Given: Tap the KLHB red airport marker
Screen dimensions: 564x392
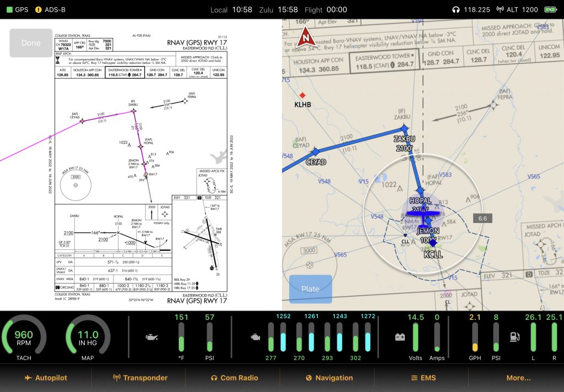Looking at the screenshot, I should 302,95.
